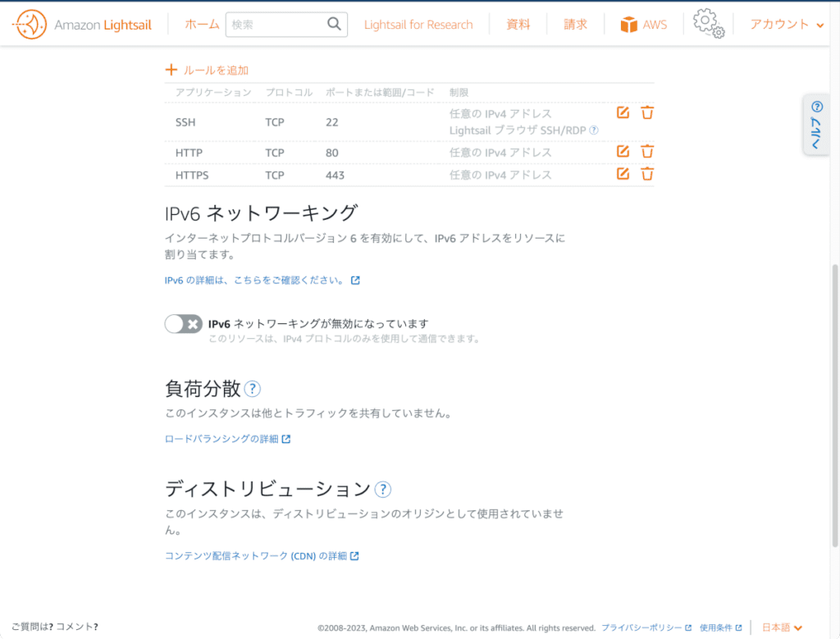This screenshot has height=639, width=840.
Task: Click the page vertical scrollbar
Action: (x=834, y=405)
